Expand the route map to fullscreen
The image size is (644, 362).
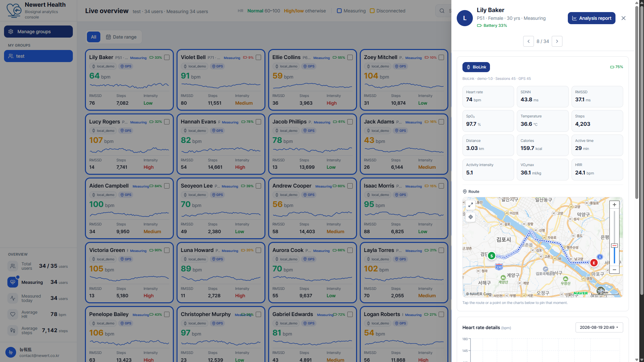point(470,205)
